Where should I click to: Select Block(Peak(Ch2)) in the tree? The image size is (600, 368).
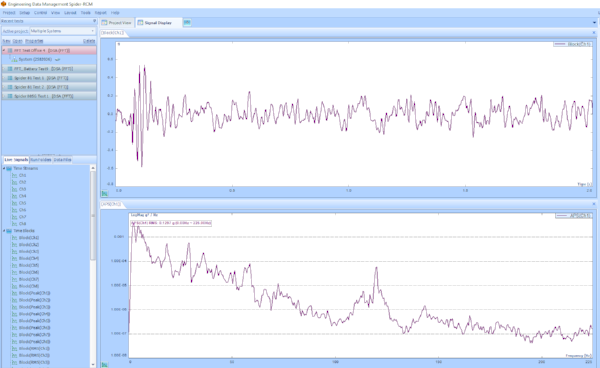[34, 300]
